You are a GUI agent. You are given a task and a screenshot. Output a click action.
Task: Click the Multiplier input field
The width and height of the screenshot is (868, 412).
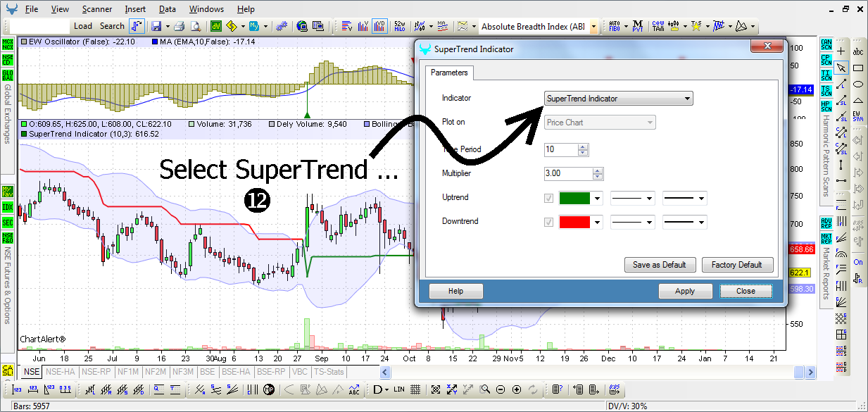[568, 174]
